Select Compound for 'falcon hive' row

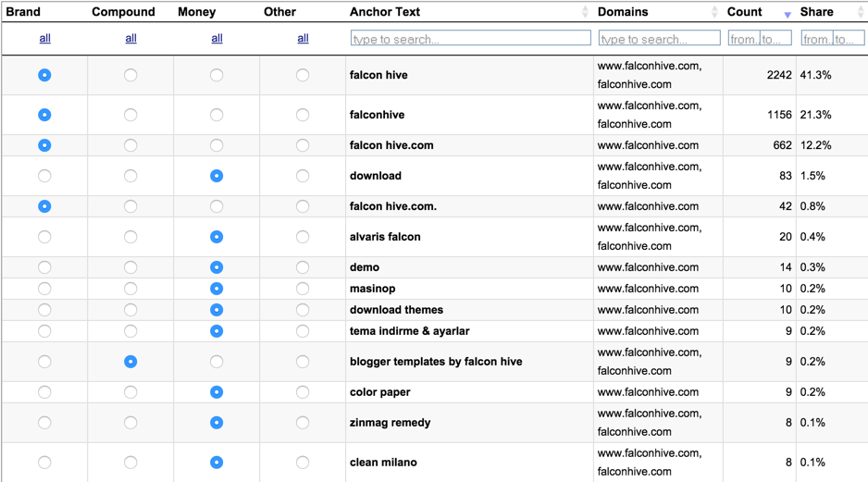tap(130, 75)
